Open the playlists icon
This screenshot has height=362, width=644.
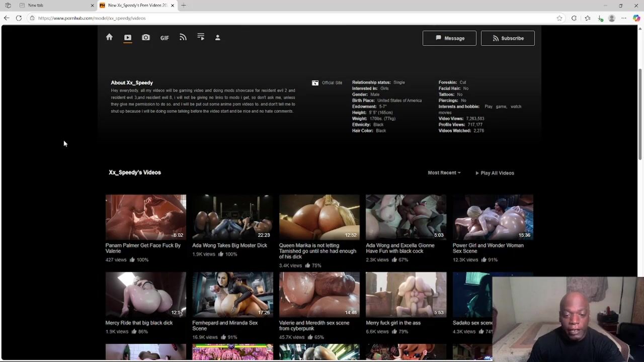pos(201,37)
